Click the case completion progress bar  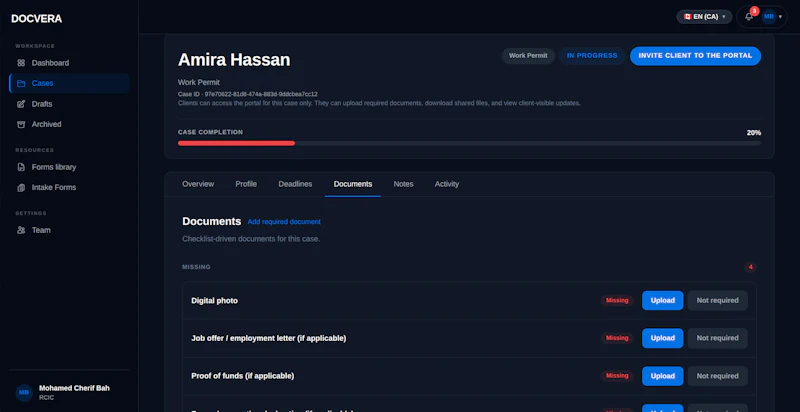tap(469, 143)
